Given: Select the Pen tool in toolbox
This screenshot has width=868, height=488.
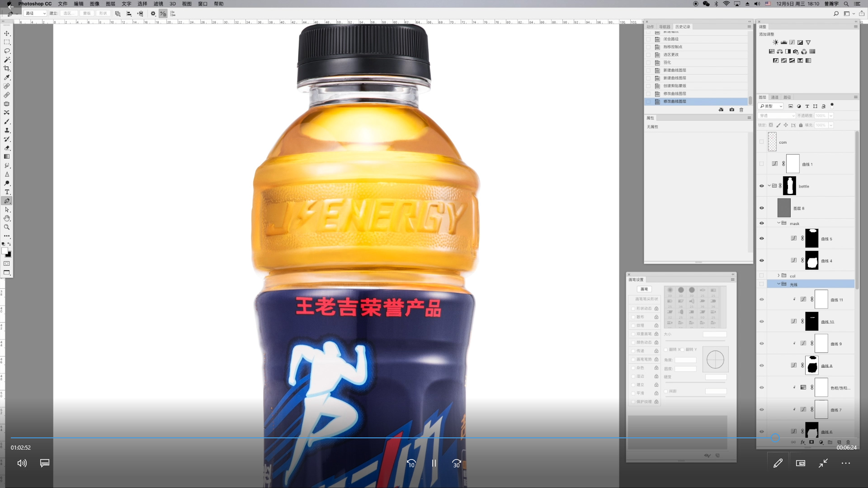Looking at the screenshot, I should point(7,201).
